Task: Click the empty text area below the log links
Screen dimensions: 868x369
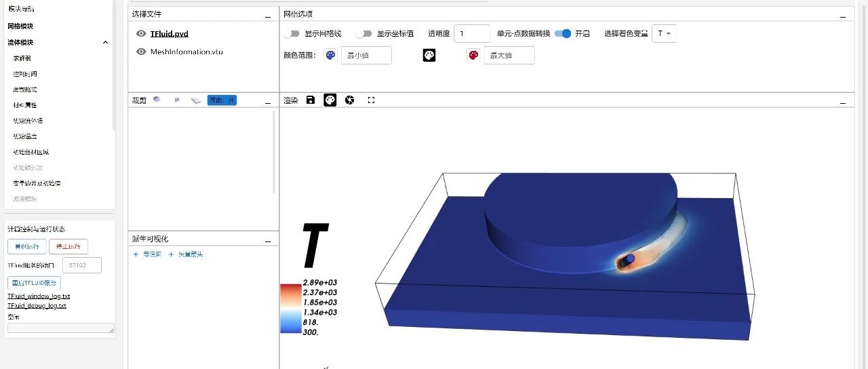Action: tap(61, 328)
